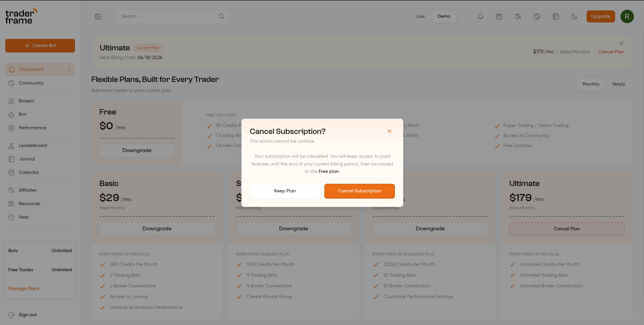Select Monthly billing toggle
Screen dimensions: 644x325
[591, 84]
